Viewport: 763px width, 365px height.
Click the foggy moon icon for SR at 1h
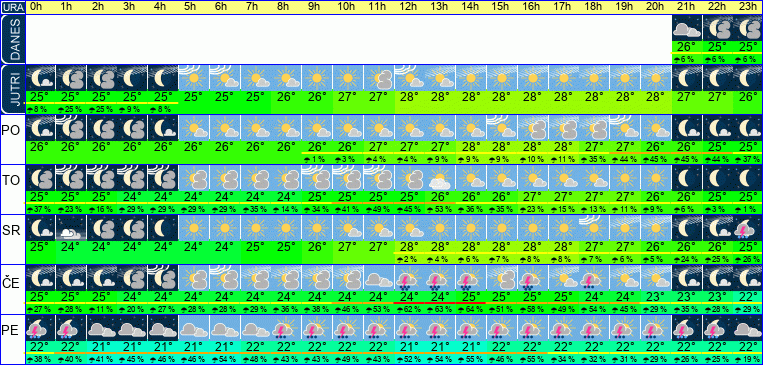(x=71, y=228)
